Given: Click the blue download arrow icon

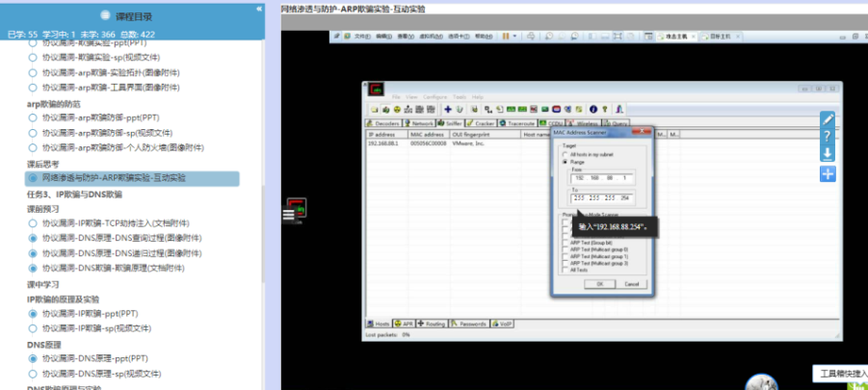Looking at the screenshot, I should click(828, 153).
